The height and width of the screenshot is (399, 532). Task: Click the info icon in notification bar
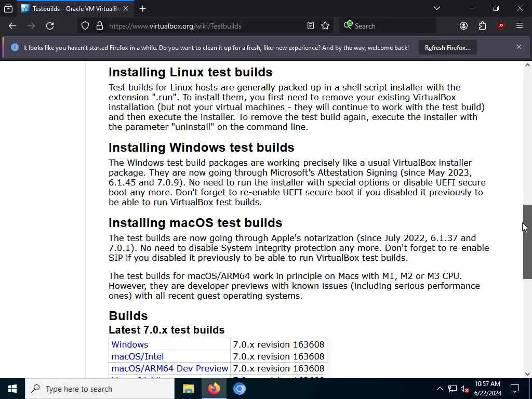coord(15,47)
